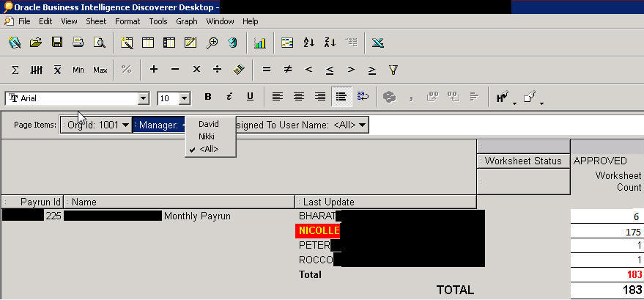Click the multiplication operator icon
This screenshot has height=300, width=644.
click(196, 70)
